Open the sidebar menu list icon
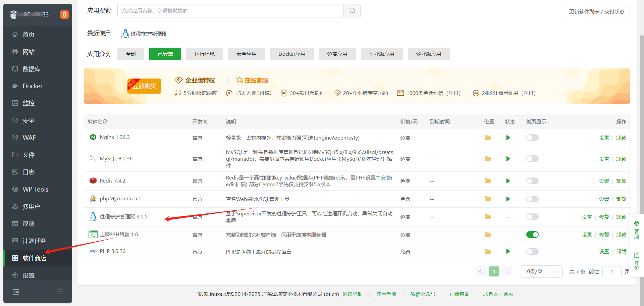Viewport: 644px width, 306px height. (60, 292)
